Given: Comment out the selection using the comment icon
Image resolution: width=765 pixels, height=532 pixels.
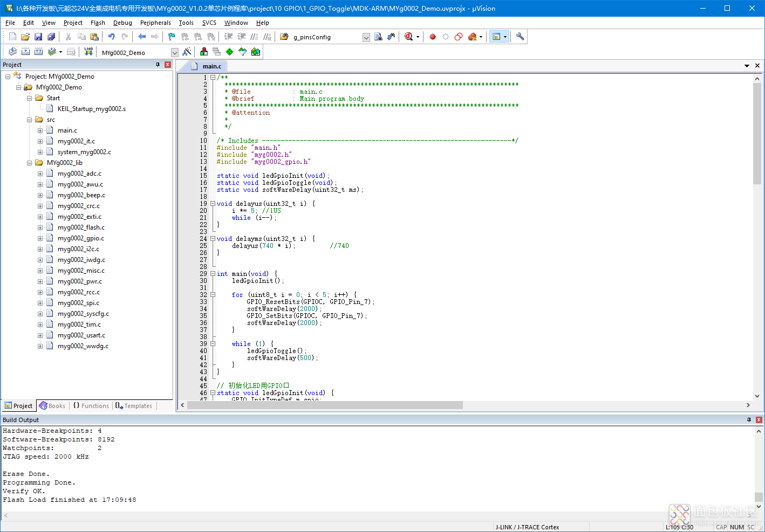Looking at the screenshot, I should point(254,37).
